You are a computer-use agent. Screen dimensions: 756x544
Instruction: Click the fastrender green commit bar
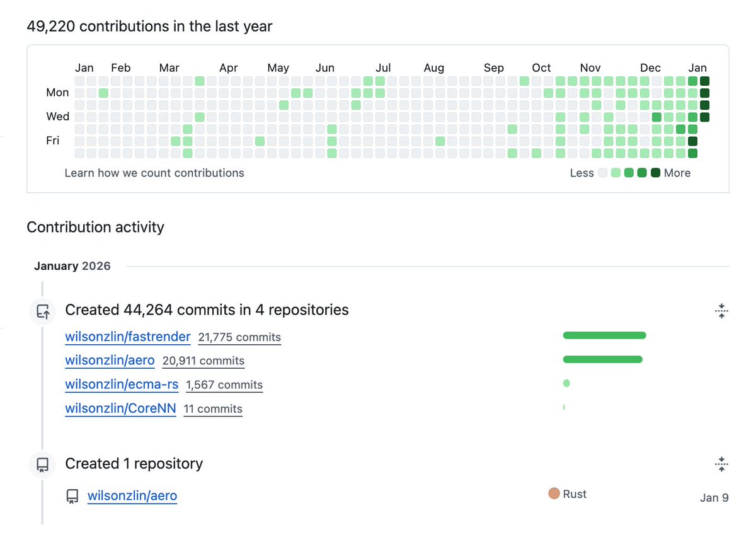click(604, 335)
